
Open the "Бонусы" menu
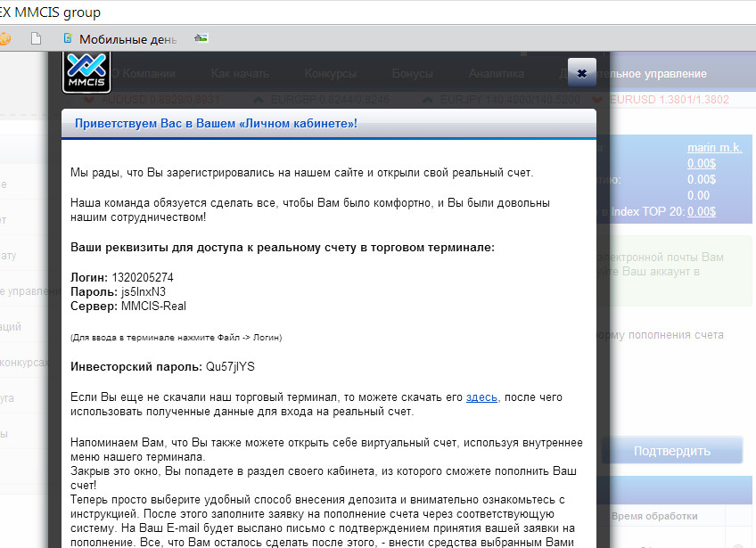tap(412, 74)
